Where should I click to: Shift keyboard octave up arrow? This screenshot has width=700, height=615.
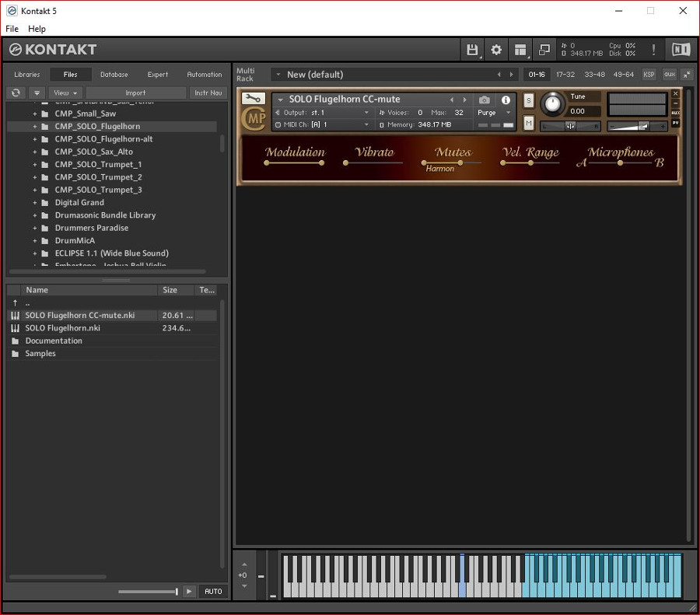tap(243, 564)
